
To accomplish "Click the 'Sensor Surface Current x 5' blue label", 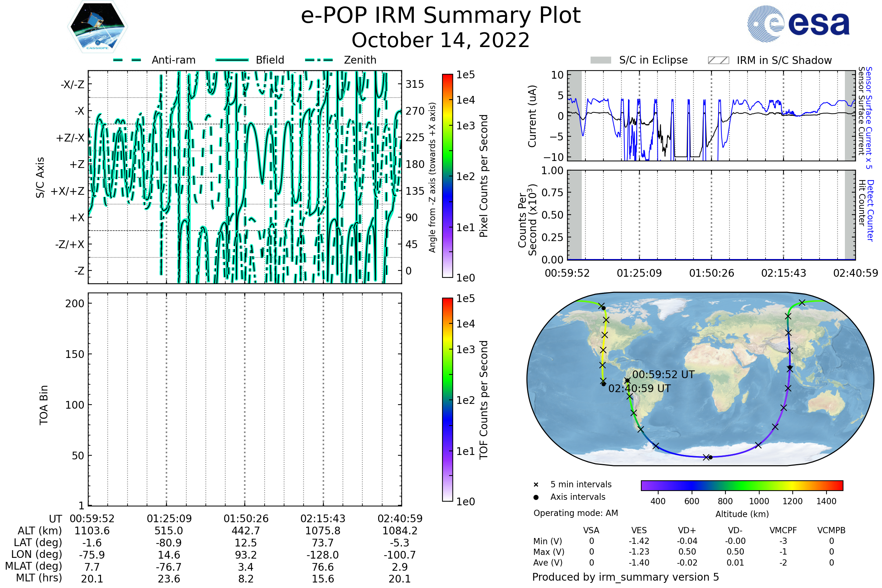I will (869, 118).
